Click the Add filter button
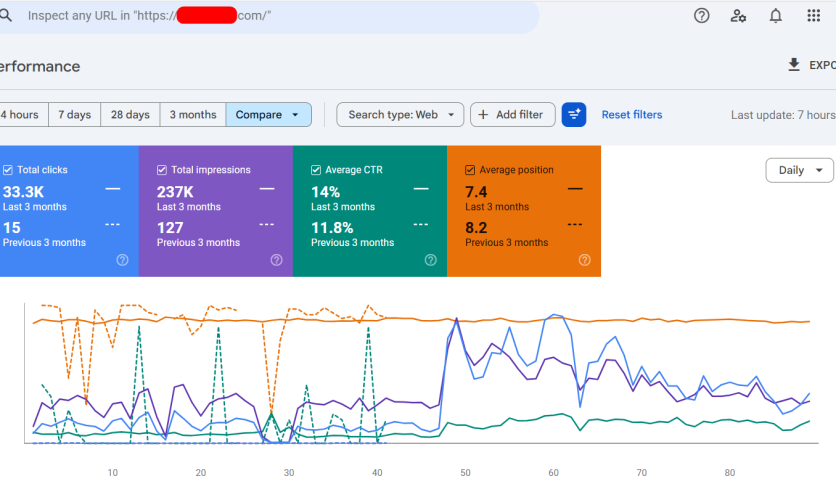This screenshot has width=836, height=484. [x=512, y=115]
